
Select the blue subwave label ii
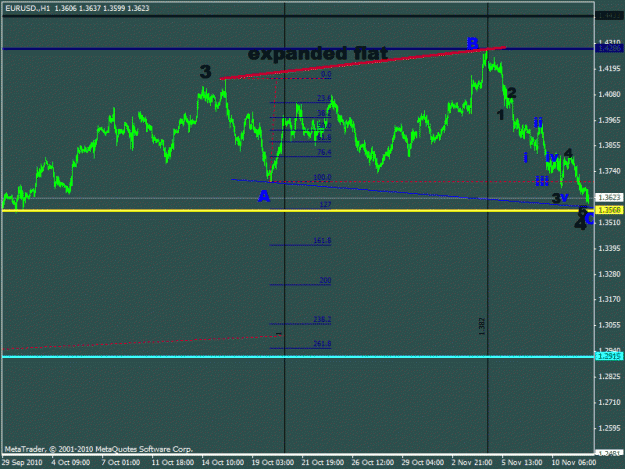(538, 122)
